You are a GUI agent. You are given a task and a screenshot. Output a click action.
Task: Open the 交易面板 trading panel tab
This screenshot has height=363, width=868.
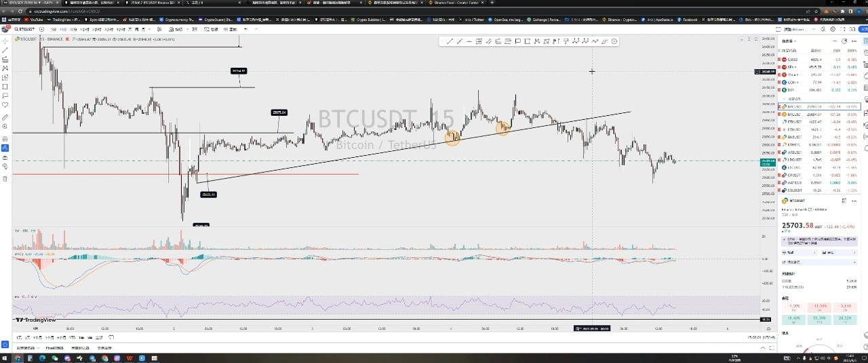pos(104,348)
